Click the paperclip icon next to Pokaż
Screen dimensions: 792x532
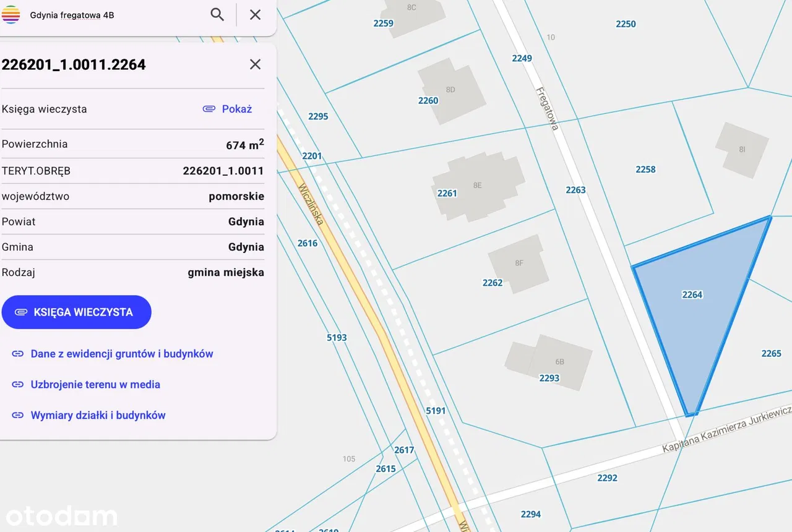point(209,109)
